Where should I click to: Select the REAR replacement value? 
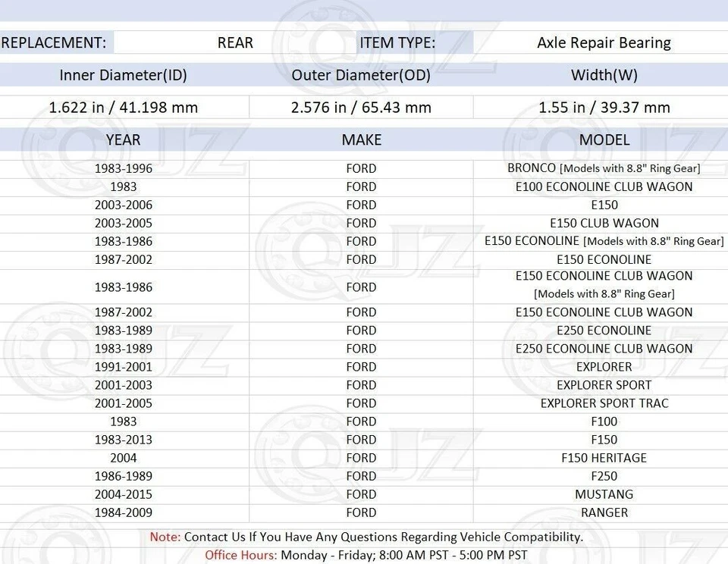[235, 42]
